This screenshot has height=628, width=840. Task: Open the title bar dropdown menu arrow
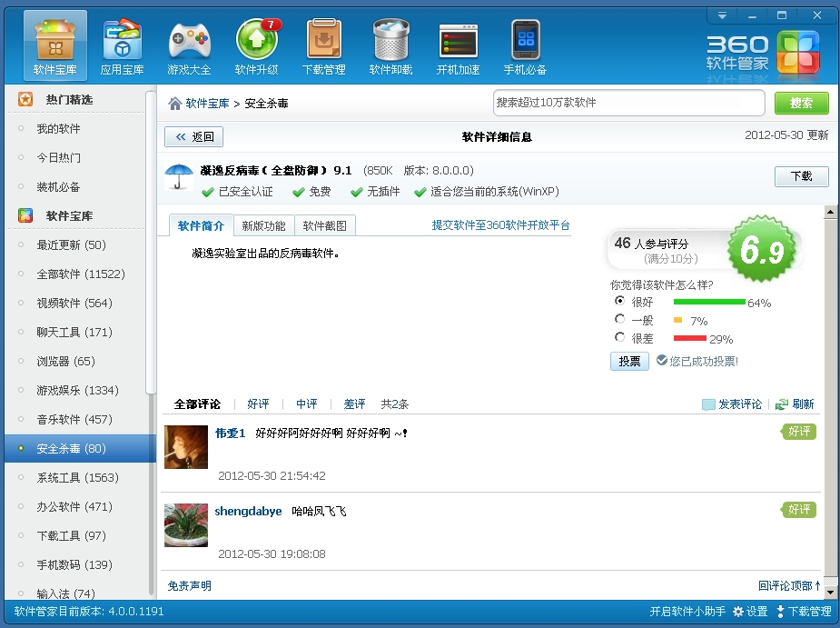(722, 15)
